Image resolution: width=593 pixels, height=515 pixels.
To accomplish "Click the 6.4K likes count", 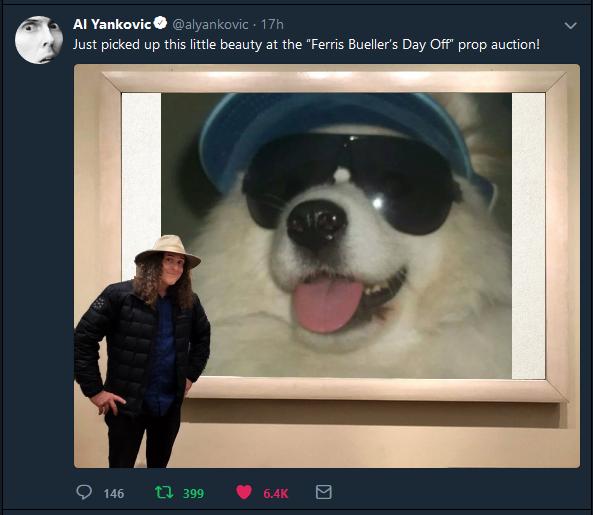I will [276, 493].
